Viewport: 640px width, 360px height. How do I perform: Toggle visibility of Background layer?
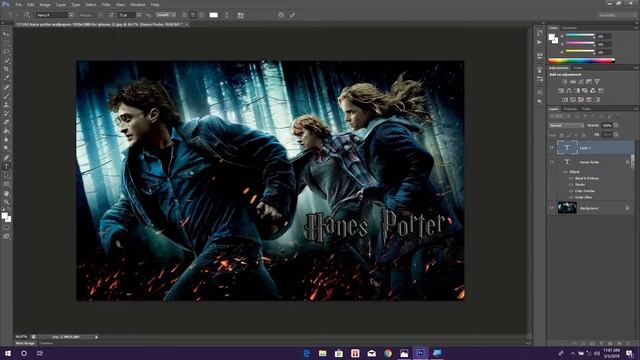(551, 208)
